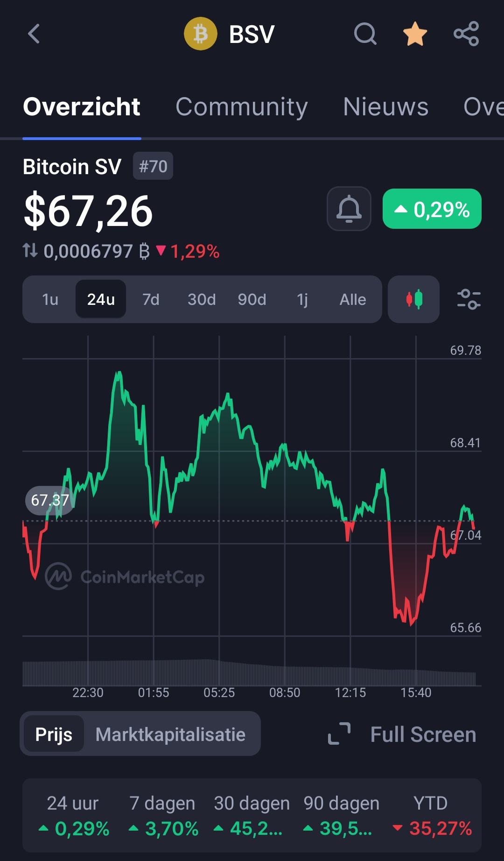Screen dimensions: 504x861
Task: Set a price alert via bell icon
Action: click(x=349, y=209)
